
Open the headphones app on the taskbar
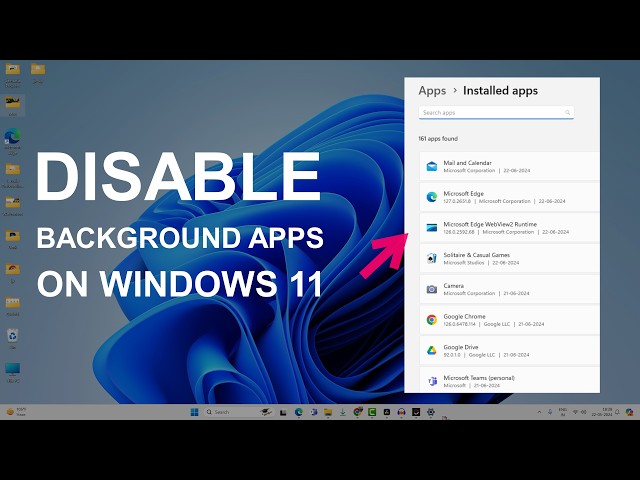401,412
